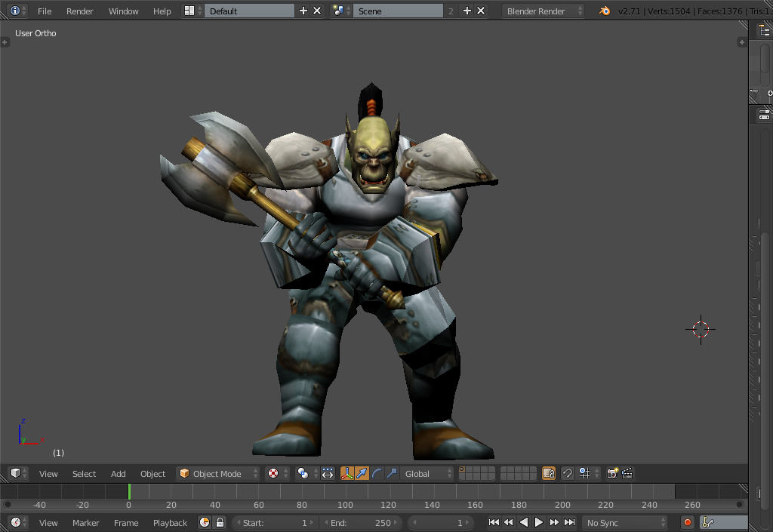Viewport: 773px width, 532px height.
Task: Open the Frame menu
Action: [x=126, y=522]
